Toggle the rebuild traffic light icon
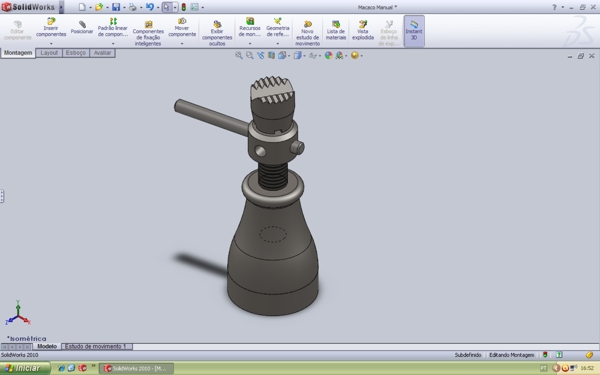The image size is (600, 375). 184,7
